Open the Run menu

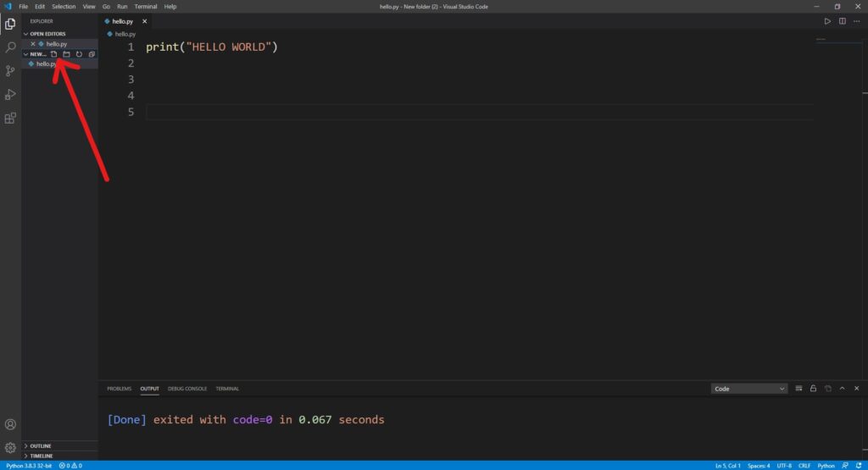122,7
